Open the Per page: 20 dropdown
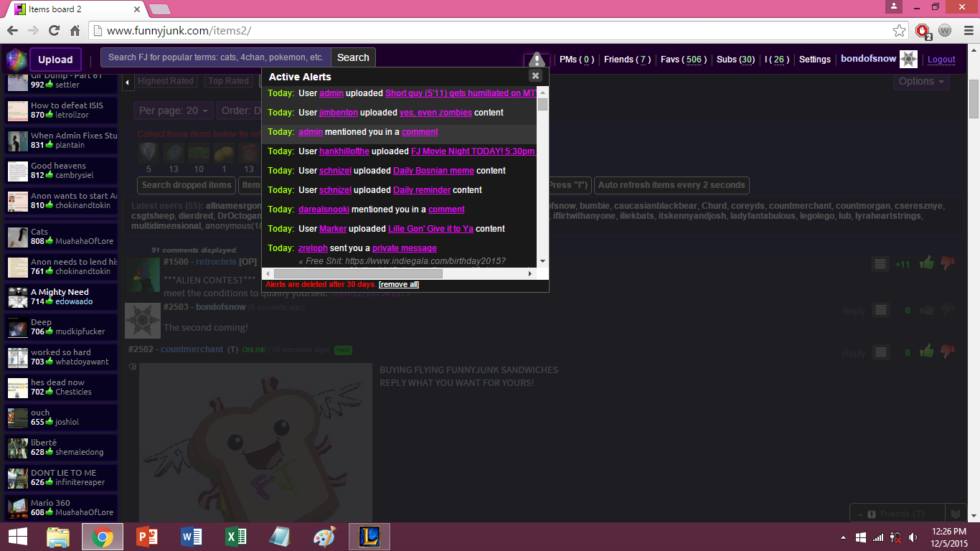 pos(174,110)
